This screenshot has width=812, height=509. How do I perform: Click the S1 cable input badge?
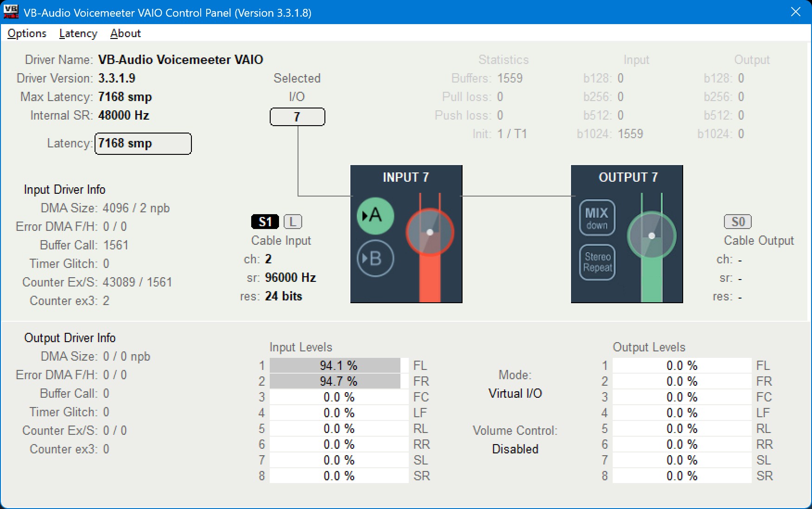(265, 222)
